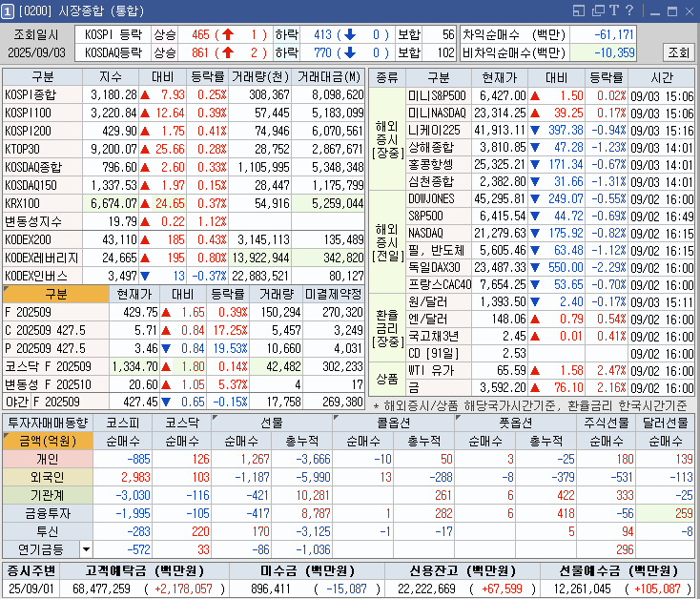Click the 조회 lookup button

click(x=679, y=52)
